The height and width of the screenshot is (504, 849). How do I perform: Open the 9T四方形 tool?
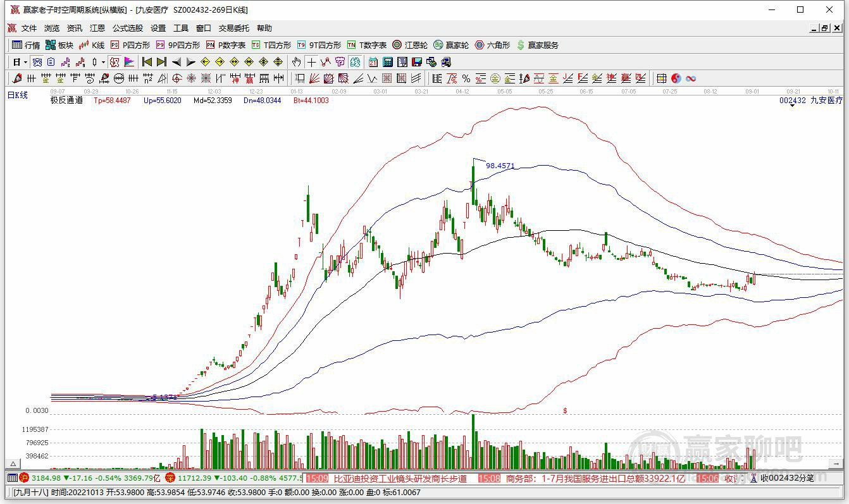point(319,45)
